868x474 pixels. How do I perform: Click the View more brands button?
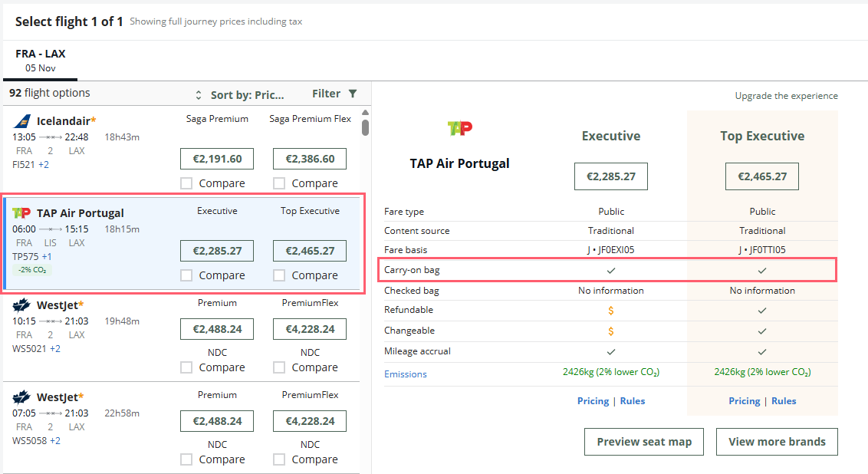coord(777,441)
